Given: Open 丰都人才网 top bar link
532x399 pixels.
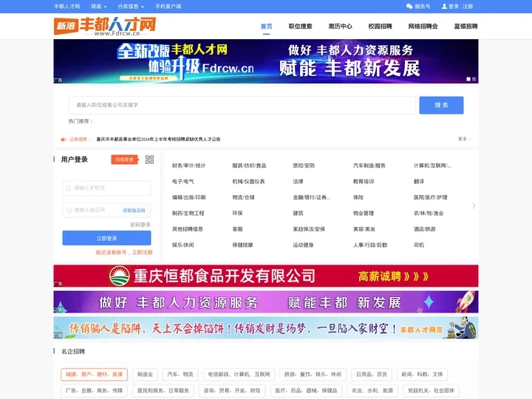Looking at the screenshot, I should point(66,7).
